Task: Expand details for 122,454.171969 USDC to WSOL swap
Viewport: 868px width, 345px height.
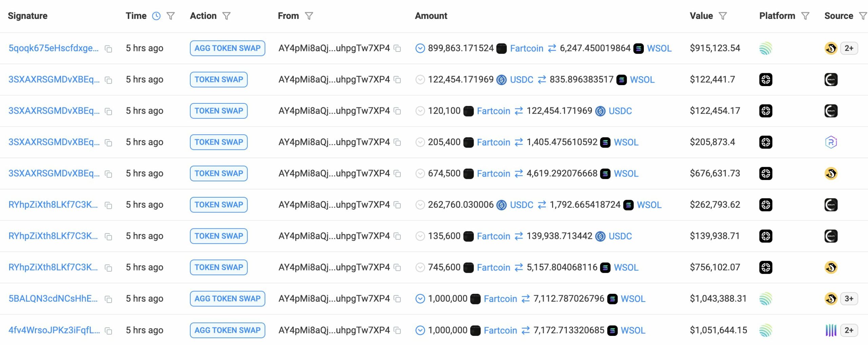Action: (x=420, y=80)
